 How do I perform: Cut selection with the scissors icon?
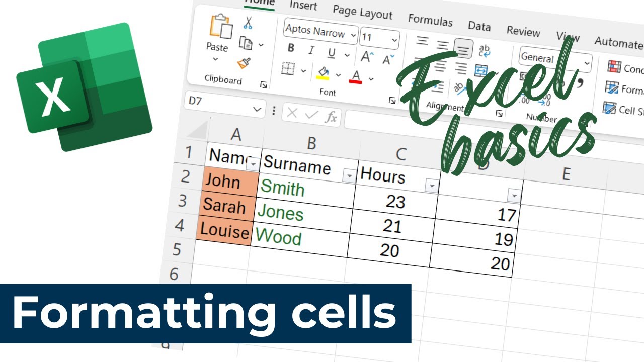(x=248, y=22)
